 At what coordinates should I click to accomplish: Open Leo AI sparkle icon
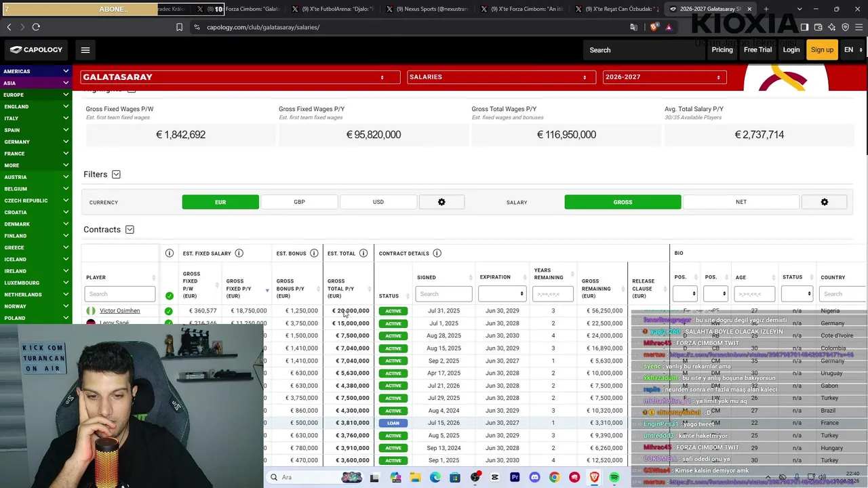[831, 27]
